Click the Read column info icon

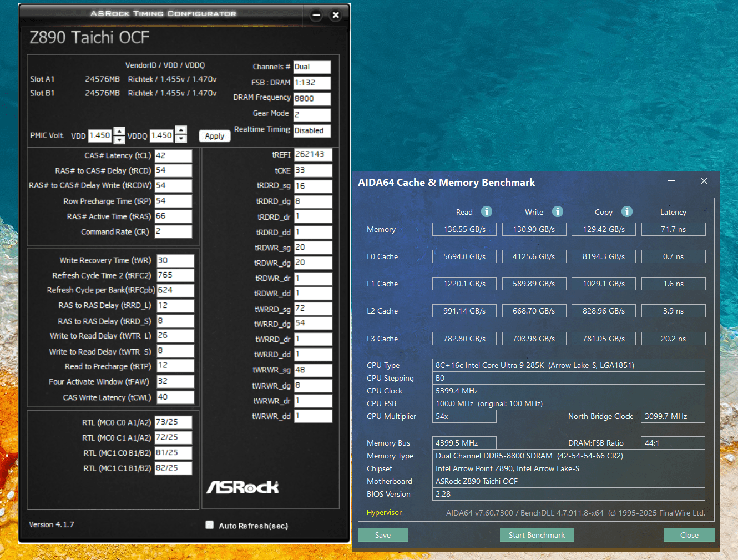[x=486, y=211]
